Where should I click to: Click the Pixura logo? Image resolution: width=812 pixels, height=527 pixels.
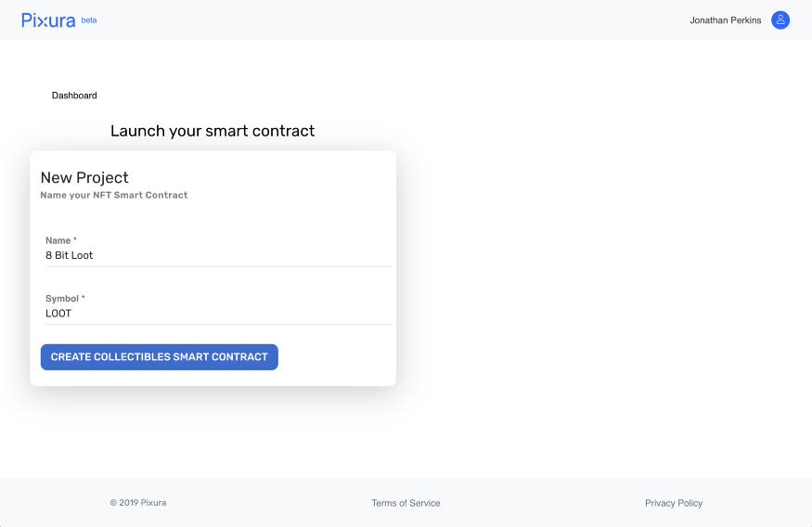point(48,20)
